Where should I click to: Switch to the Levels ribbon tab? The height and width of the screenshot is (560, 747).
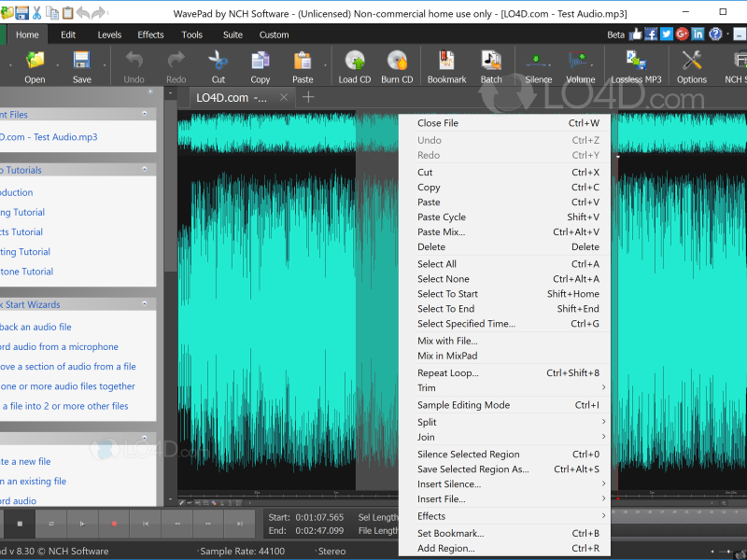(109, 35)
